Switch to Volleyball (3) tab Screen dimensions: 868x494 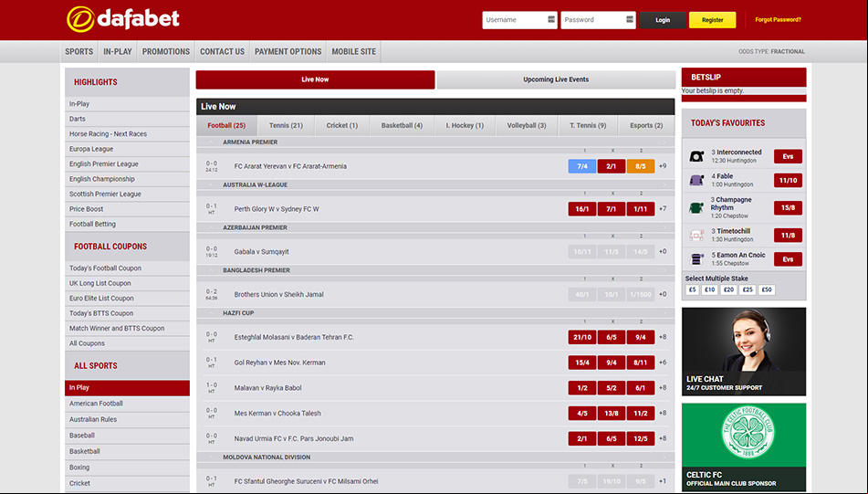pyautogui.click(x=527, y=126)
